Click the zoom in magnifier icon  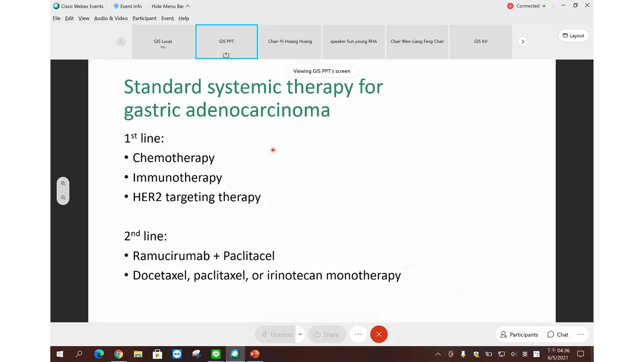tap(63, 184)
